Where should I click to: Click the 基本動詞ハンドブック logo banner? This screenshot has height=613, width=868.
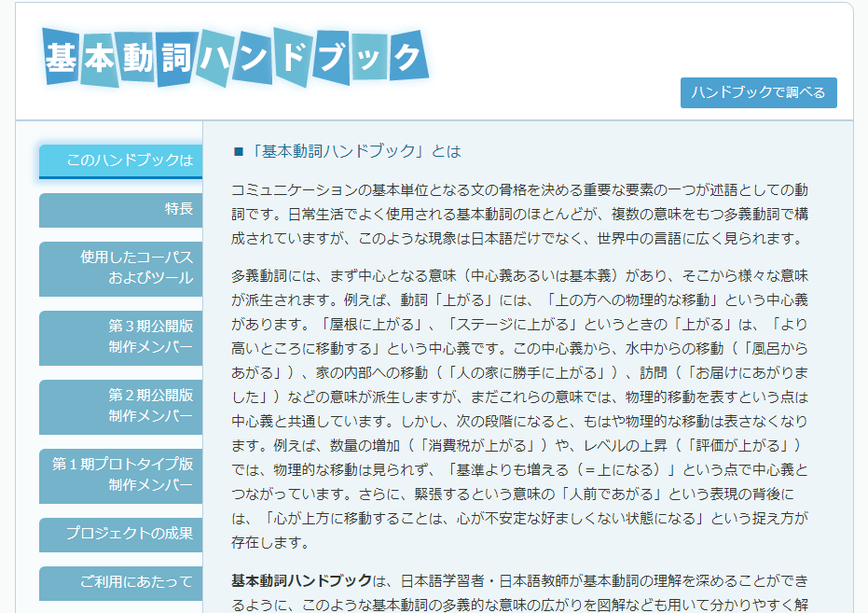pos(236,58)
